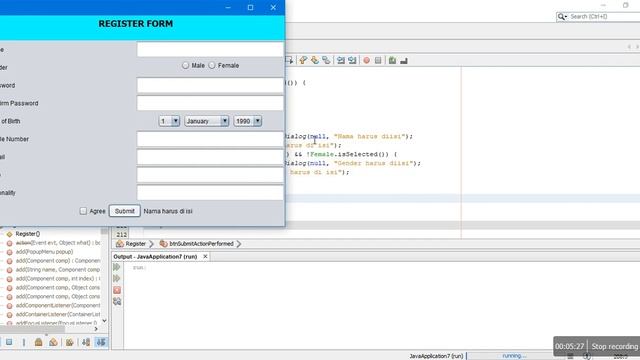Click the search magnifier icon in IDE

(562, 17)
